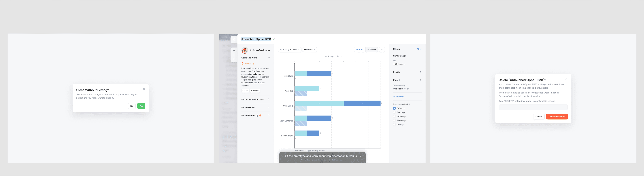Click arrow icon on exit prototype banner
The image size is (644, 176).
coord(360,156)
